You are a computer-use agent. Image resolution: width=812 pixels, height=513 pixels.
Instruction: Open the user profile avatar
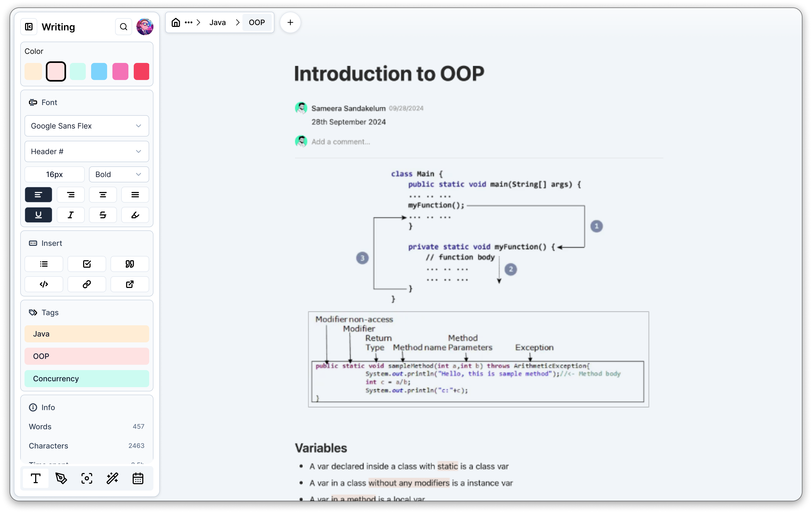(x=145, y=27)
